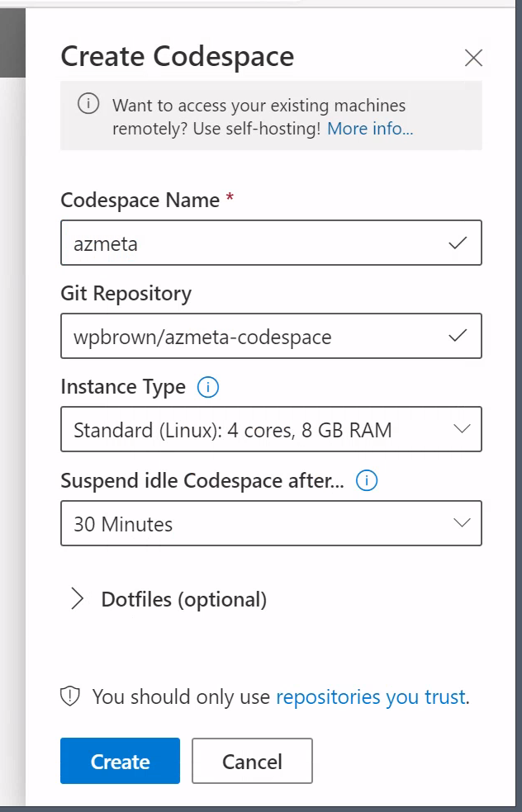This screenshot has width=522, height=812.
Task: Open the More info link
Action: 370,129
